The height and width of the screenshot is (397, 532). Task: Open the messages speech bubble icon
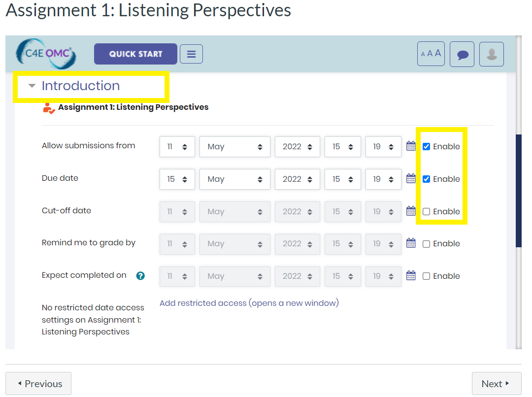tap(462, 54)
